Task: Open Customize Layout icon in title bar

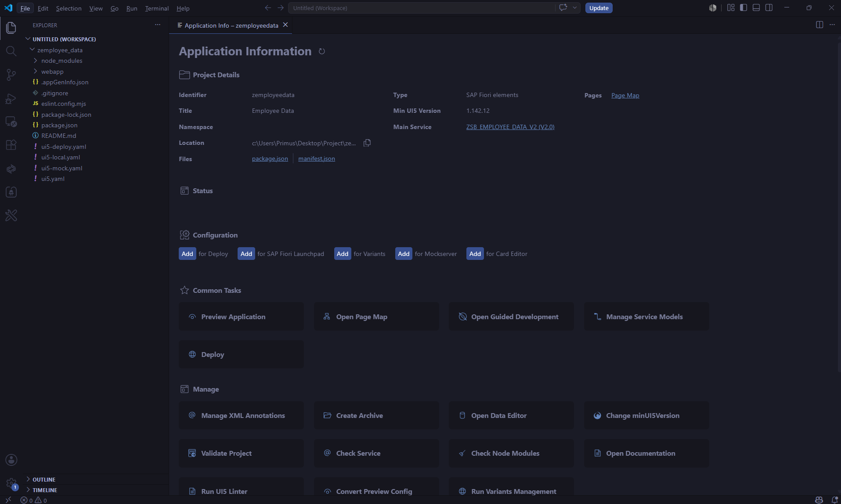Action: (x=731, y=8)
